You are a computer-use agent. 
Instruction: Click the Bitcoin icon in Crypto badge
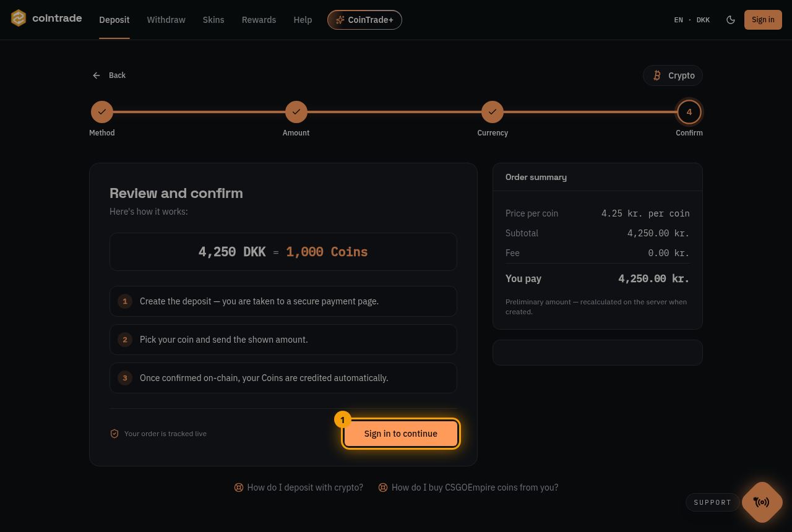coord(657,75)
